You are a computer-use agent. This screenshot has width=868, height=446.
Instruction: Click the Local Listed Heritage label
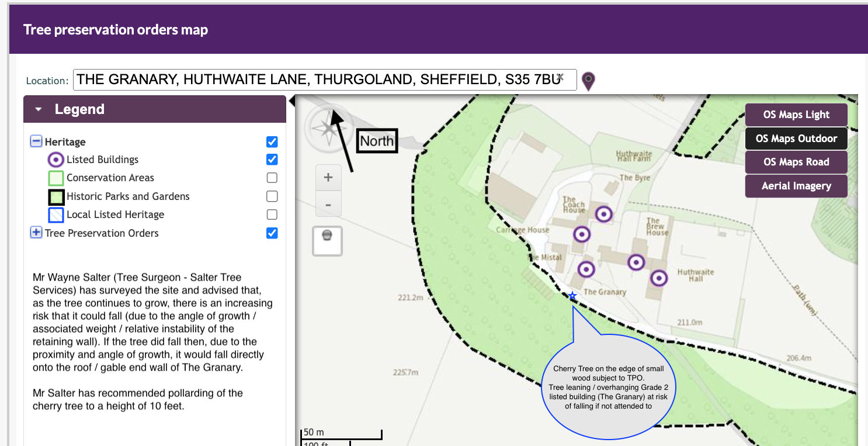(x=116, y=215)
